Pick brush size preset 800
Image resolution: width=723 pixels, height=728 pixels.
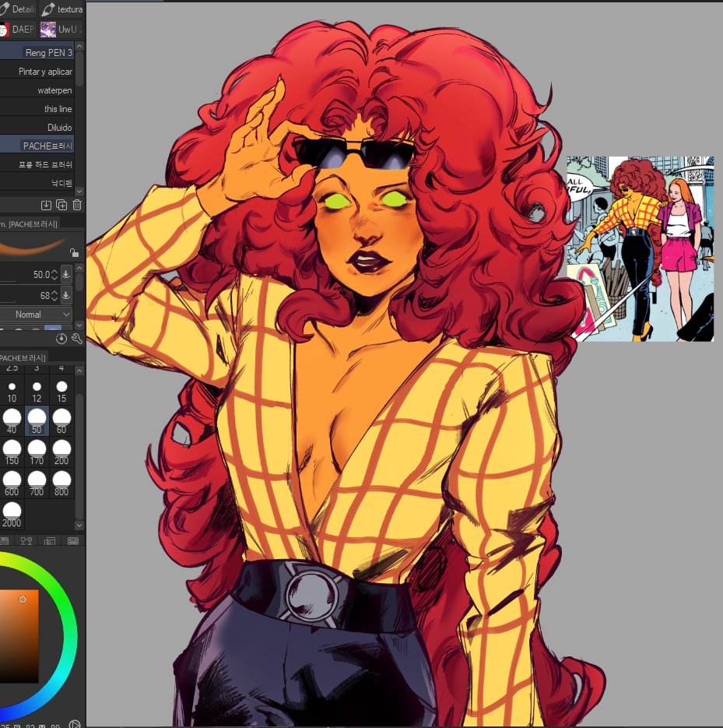(61, 484)
